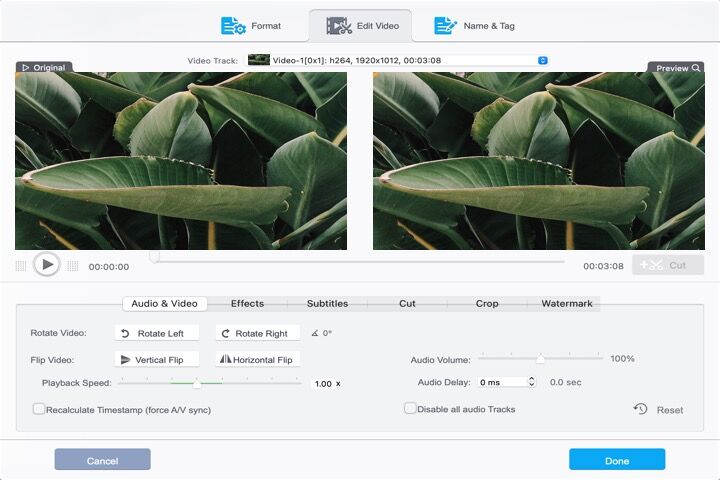Click the Edit Video scissors film icon

tap(339, 26)
